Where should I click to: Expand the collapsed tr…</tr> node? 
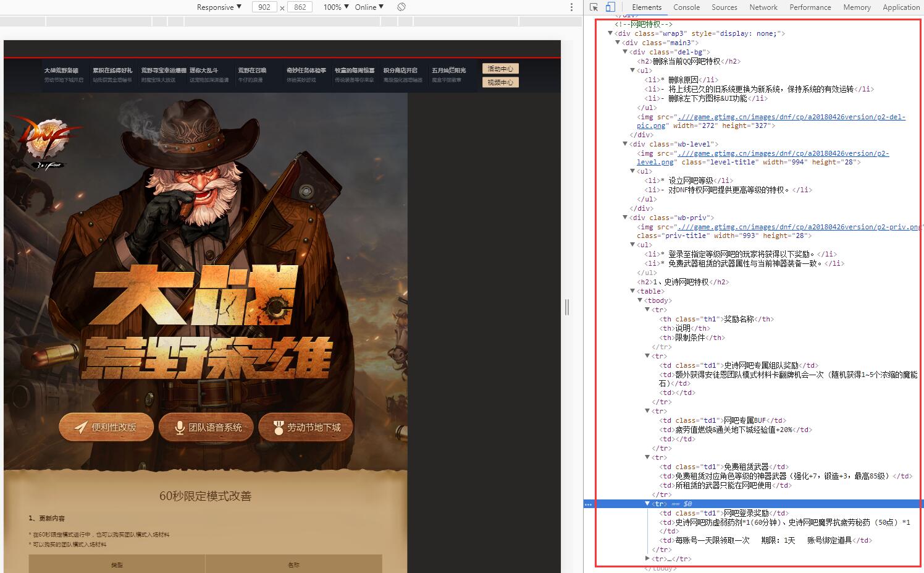click(x=647, y=559)
